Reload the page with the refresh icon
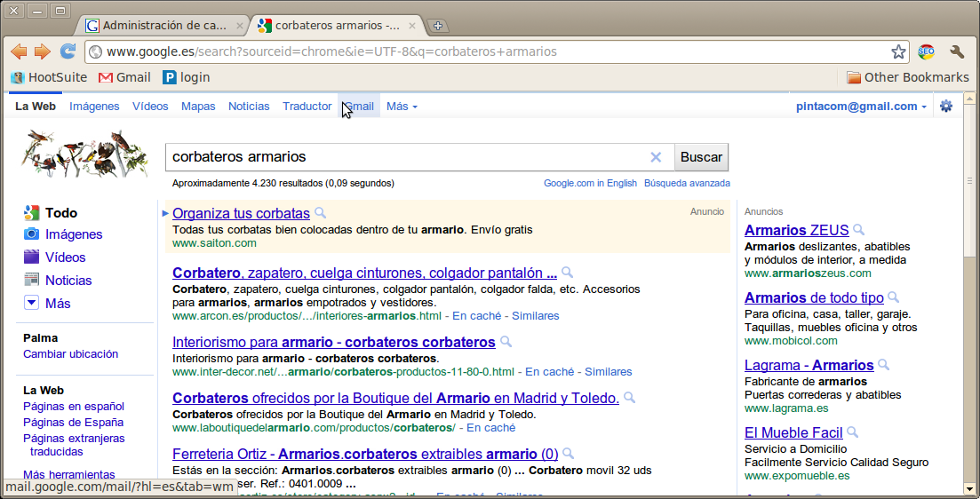 click(68, 51)
